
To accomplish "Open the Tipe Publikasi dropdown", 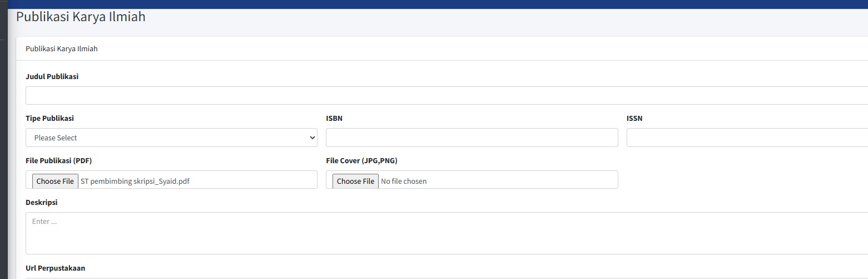I will tap(171, 138).
